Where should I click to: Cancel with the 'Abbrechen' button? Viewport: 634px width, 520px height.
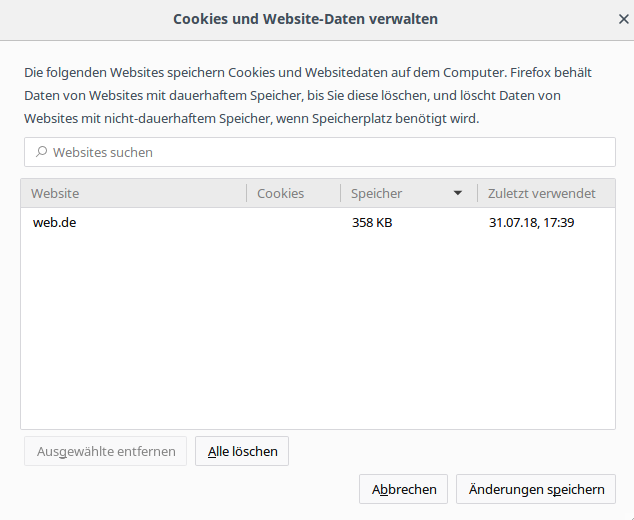coord(404,489)
